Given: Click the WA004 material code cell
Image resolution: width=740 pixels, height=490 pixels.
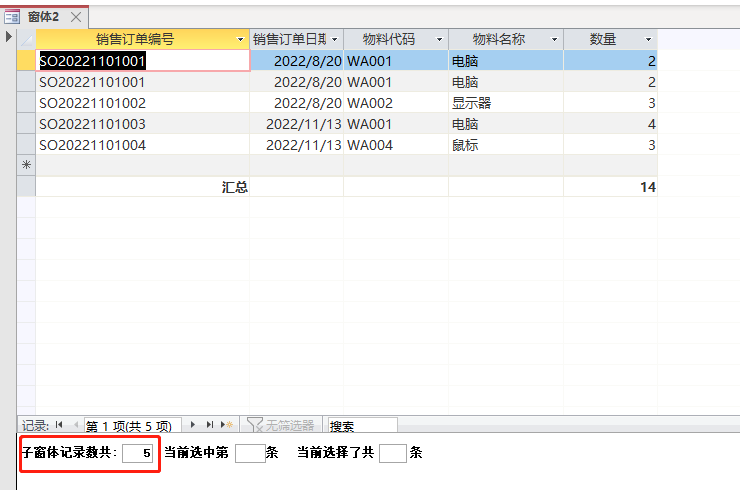Looking at the screenshot, I should point(396,145).
